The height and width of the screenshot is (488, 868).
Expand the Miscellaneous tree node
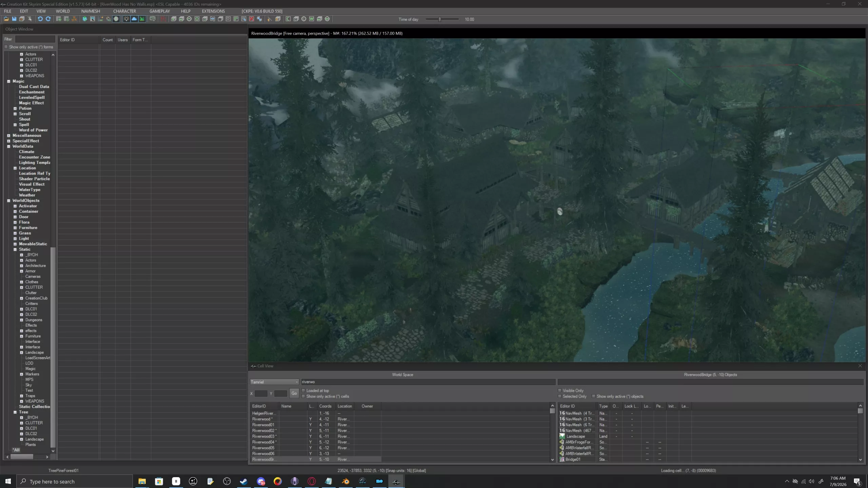(9, 136)
